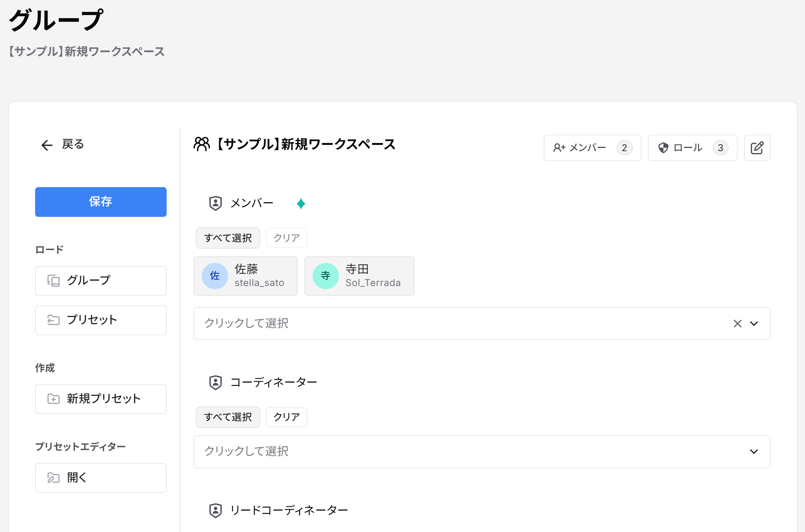Click the workspace group icon beside the title
The height and width of the screenshot is (532, 805).
point(202,144)
